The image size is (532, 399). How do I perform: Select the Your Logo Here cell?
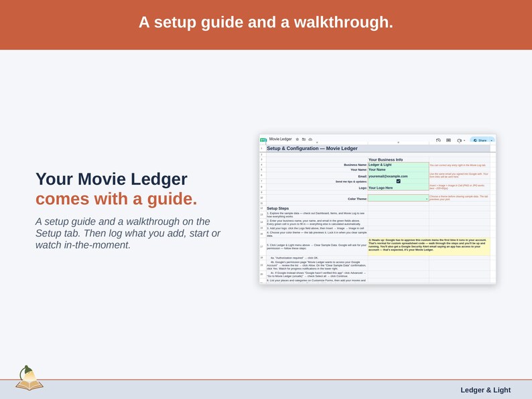(x=398, y=187)
